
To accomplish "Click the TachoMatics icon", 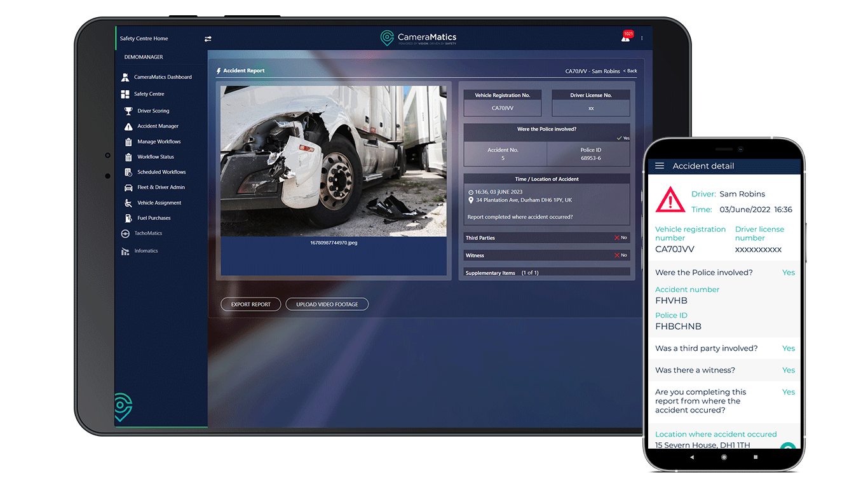I will pyautogui.click(x=125, y=233).
